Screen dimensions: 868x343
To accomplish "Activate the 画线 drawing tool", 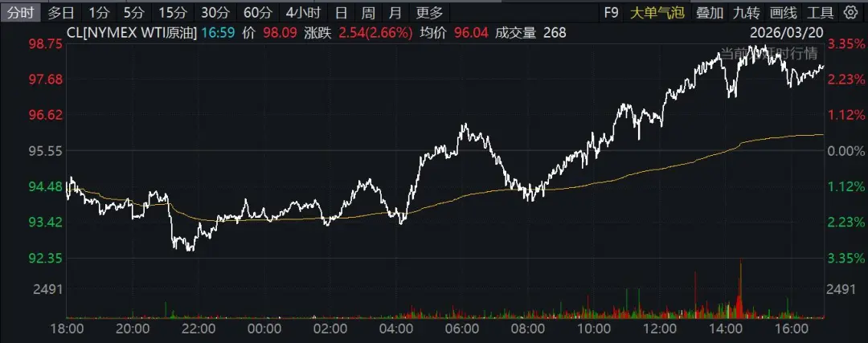I will pyautogui.click(x=782, y=12).
